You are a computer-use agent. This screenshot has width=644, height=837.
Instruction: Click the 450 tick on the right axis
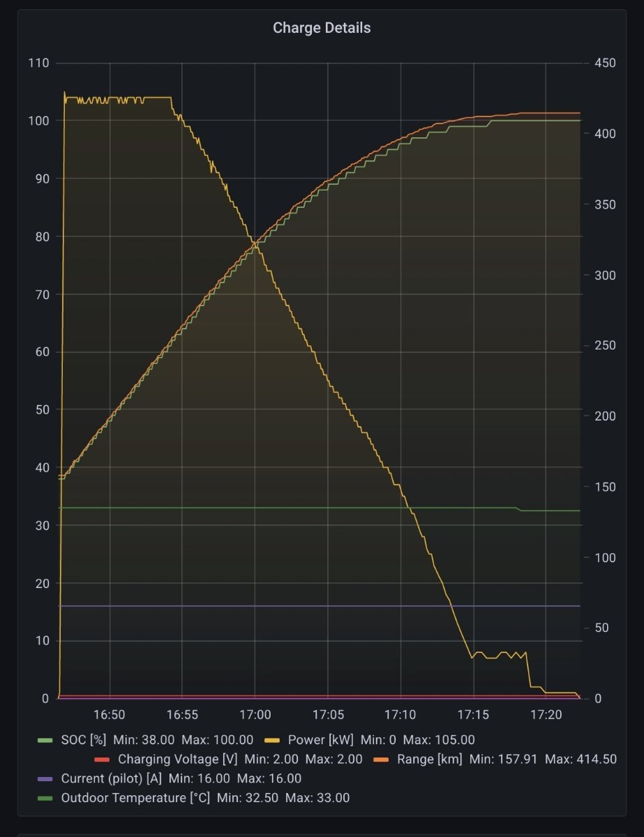(x=604, y=63)
